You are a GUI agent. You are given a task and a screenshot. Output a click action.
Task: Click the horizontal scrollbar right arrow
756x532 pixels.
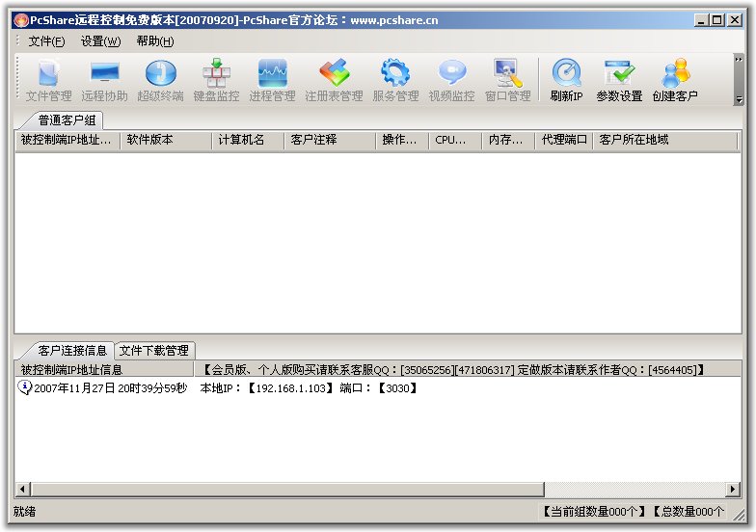pos(733,490)
